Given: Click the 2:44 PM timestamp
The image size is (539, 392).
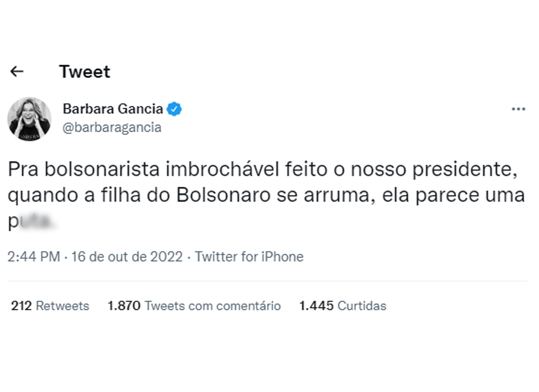Looking at the screenshot, I should [x=34, y=257].
